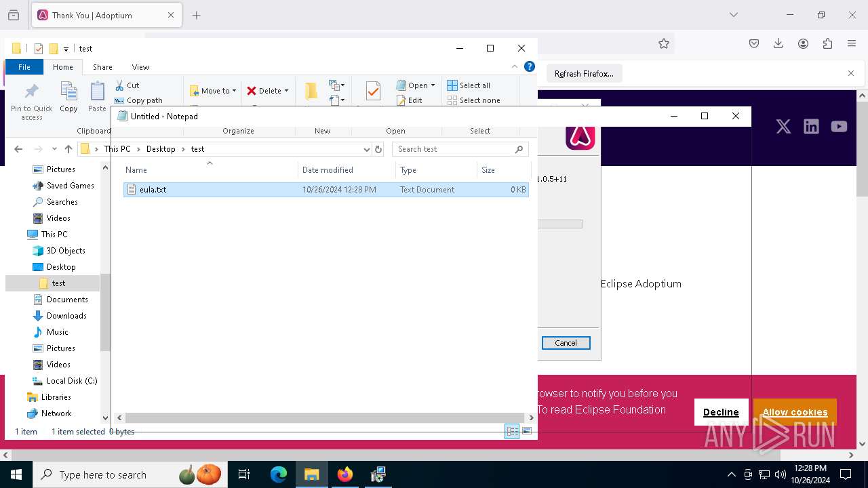The height and width of the screenshot is (488, 868).
Task: Expand the address bar history dropdown
Action: point(366,149)
